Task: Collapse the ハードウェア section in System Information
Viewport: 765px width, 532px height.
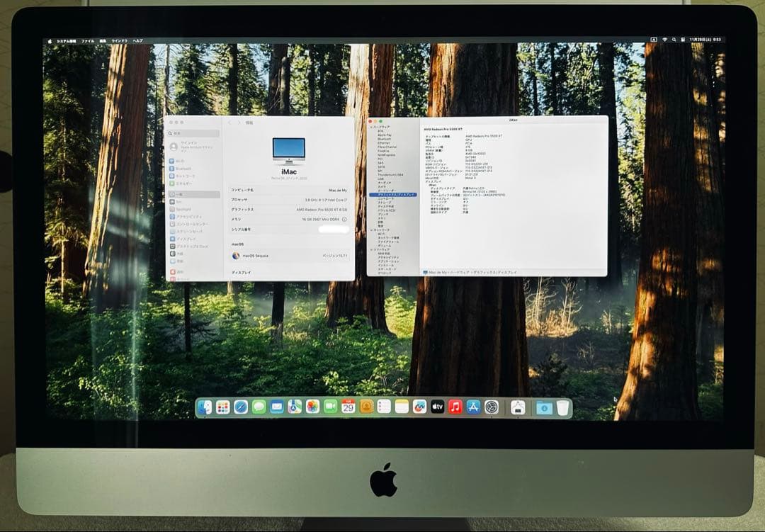Action: [371, 127]
